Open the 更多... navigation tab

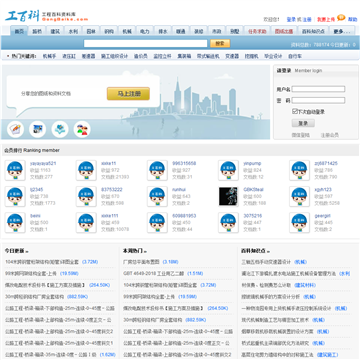tap(342, 31)
